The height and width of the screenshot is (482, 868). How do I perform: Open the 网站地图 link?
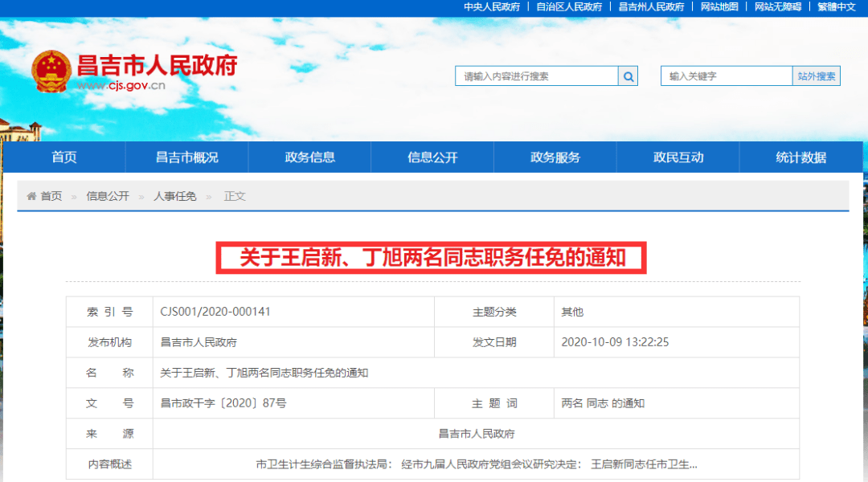click(719, 6)
